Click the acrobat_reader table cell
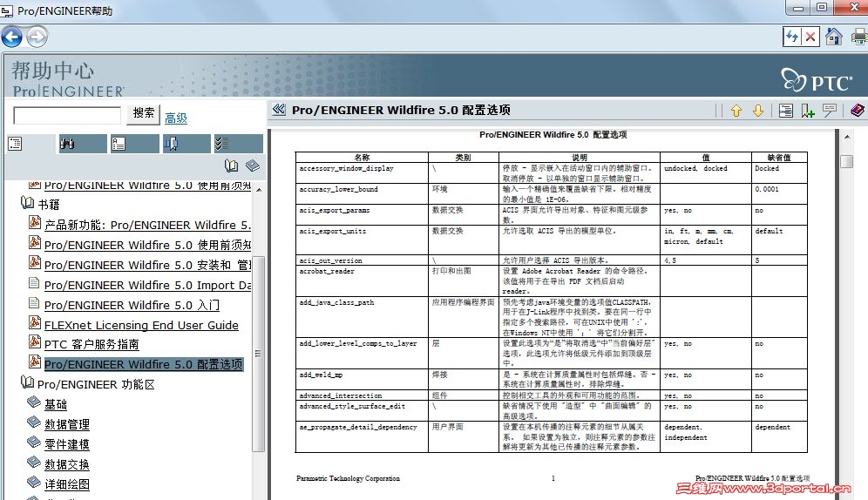The width and height of the screenshot is (868, 500). tap(362, 281)
